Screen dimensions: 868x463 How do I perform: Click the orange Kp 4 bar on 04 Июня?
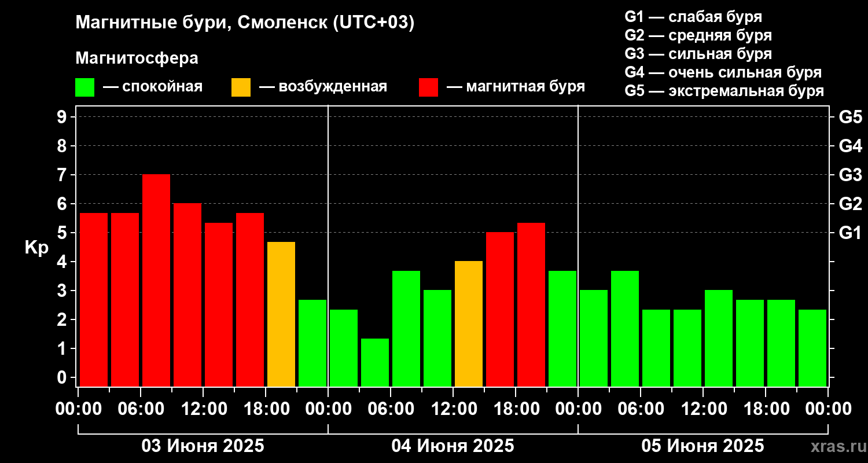pyautogui.click(x=469, y=324)
